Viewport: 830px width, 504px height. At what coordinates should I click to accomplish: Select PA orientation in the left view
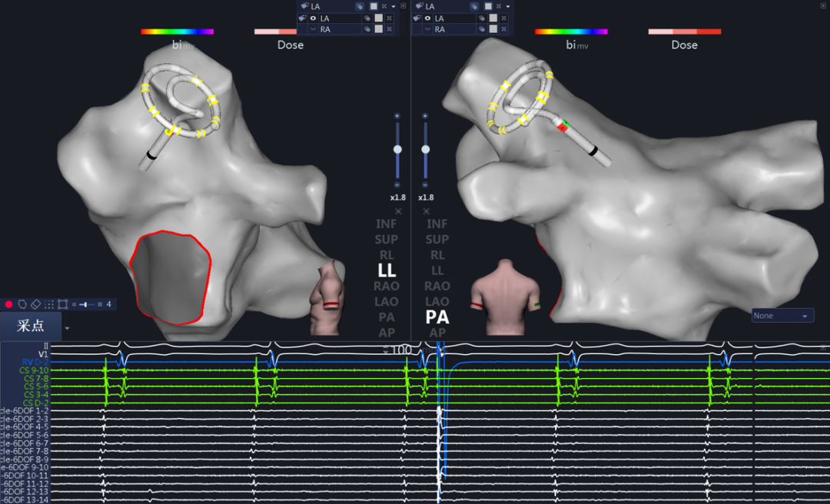click(387, 317)
